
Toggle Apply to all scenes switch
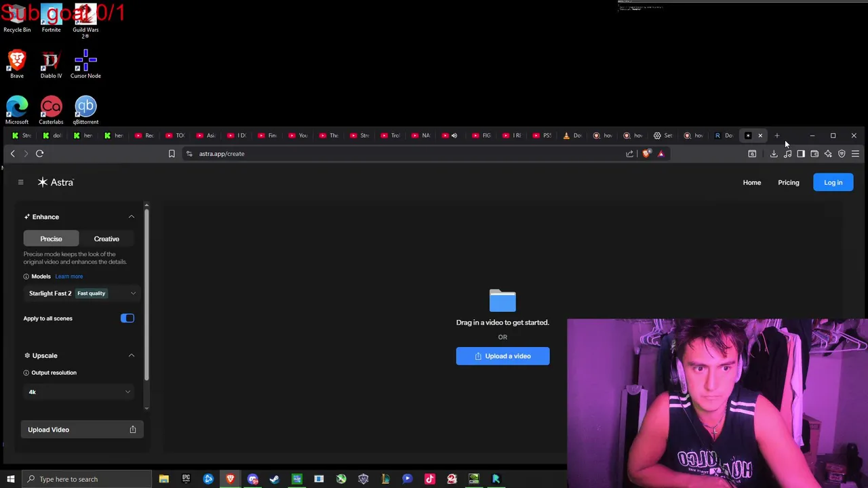click(127, 319)
